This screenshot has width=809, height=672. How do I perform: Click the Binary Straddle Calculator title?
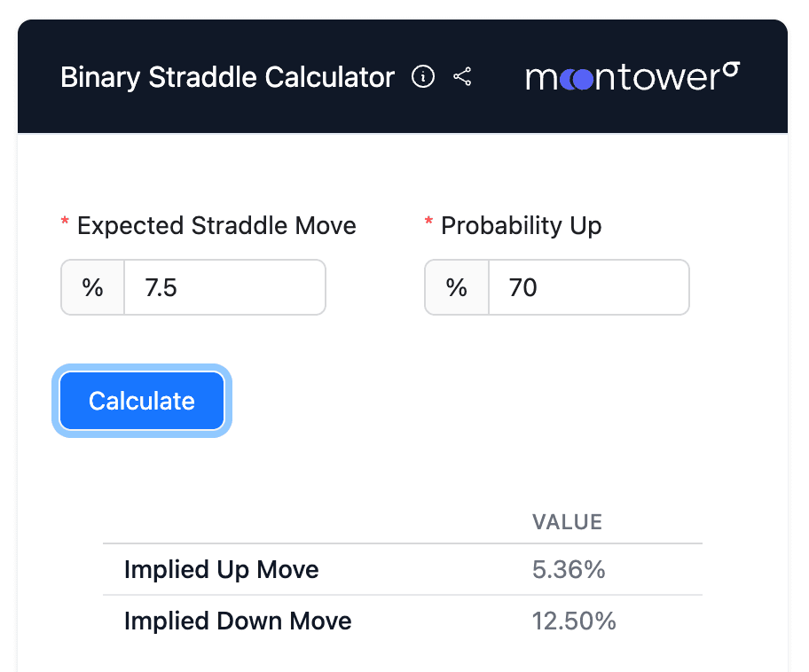(226, 77)
